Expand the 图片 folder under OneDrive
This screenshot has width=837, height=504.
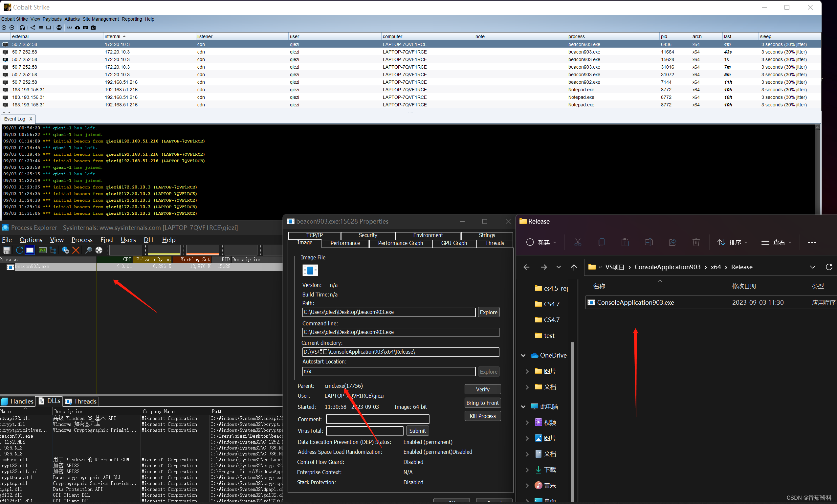527,372
